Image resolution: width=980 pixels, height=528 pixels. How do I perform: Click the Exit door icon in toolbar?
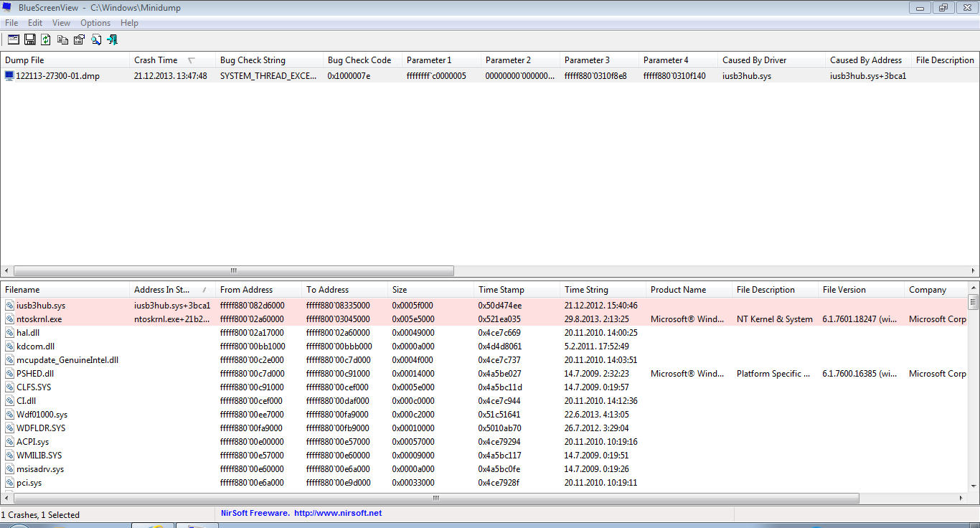pos(112,39)
